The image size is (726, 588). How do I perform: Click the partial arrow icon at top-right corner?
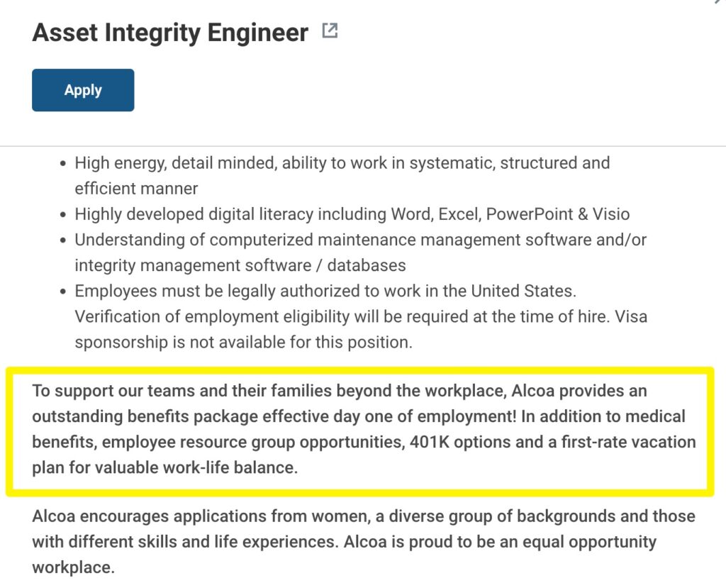[719, 2]
